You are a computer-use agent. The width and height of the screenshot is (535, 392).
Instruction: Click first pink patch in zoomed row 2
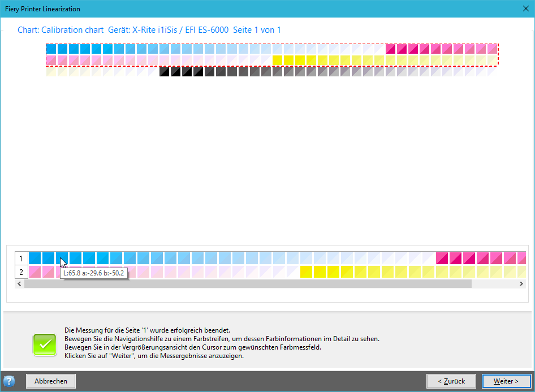pyautogui.click(x=35, y=272)
